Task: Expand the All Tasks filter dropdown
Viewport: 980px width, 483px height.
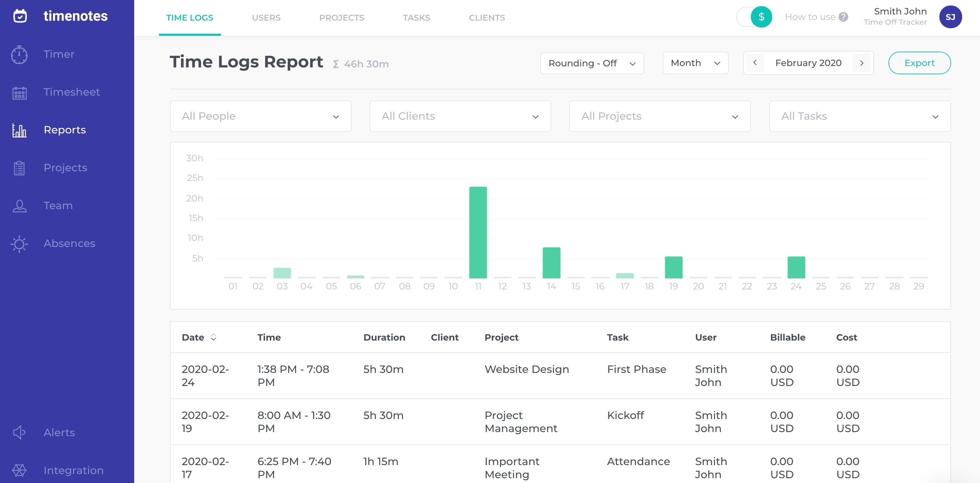Action: point(860,116)
